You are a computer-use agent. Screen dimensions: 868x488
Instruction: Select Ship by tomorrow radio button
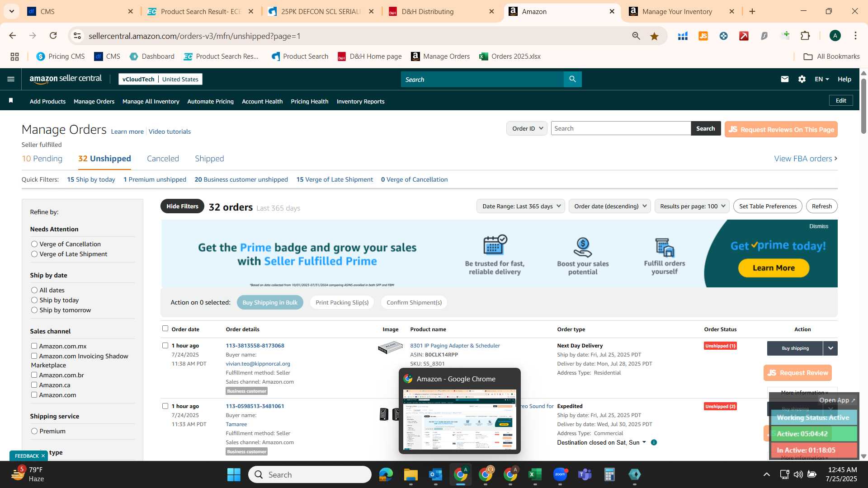coord(34,310)
